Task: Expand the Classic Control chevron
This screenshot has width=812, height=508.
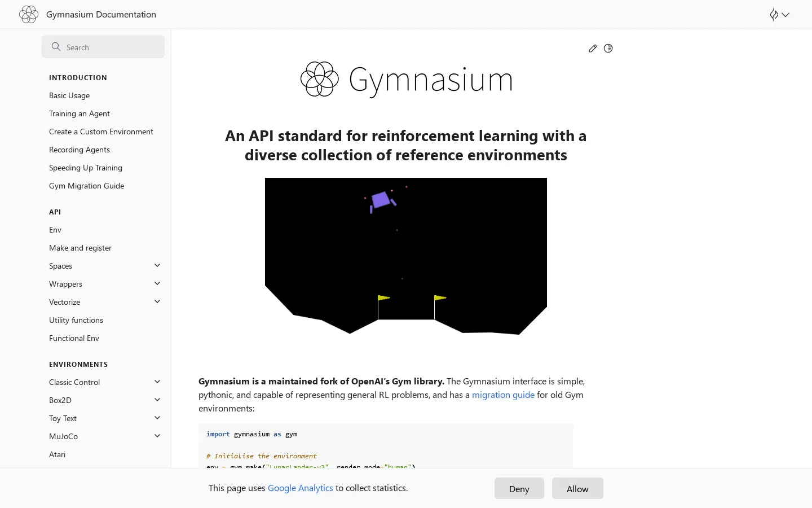Action: pyautogui.click(x=157, y=382)
